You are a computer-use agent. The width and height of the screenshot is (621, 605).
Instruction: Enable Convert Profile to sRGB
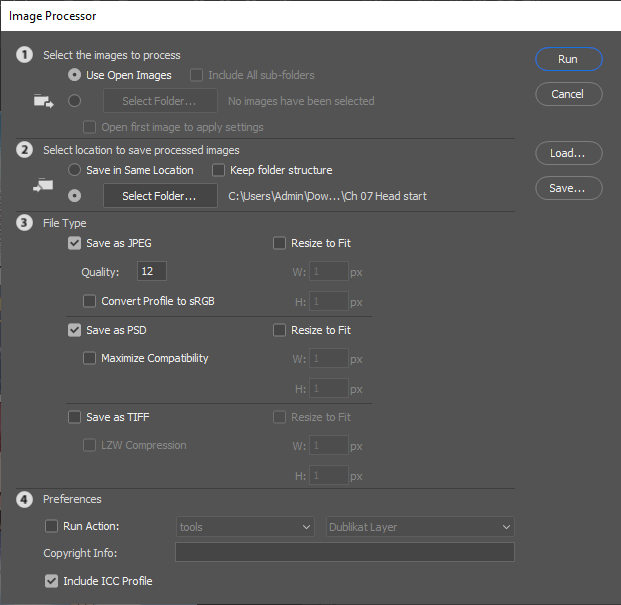tap(90, 301)
